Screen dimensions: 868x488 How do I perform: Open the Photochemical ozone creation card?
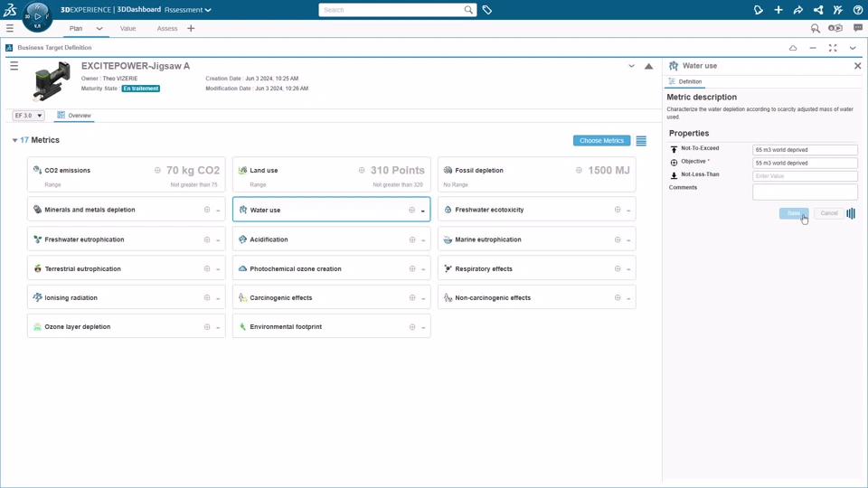[332, 269]
